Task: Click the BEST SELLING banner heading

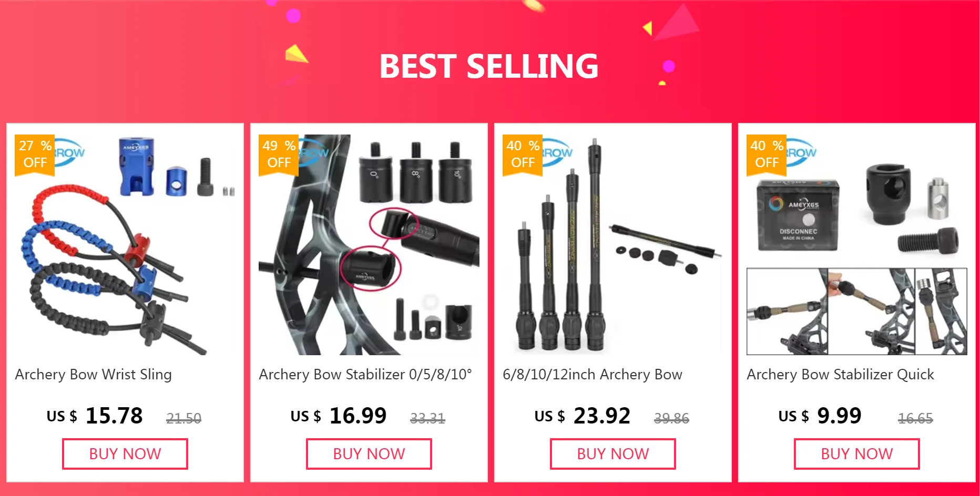Action: pyautogui.click(x=489, y=66)
